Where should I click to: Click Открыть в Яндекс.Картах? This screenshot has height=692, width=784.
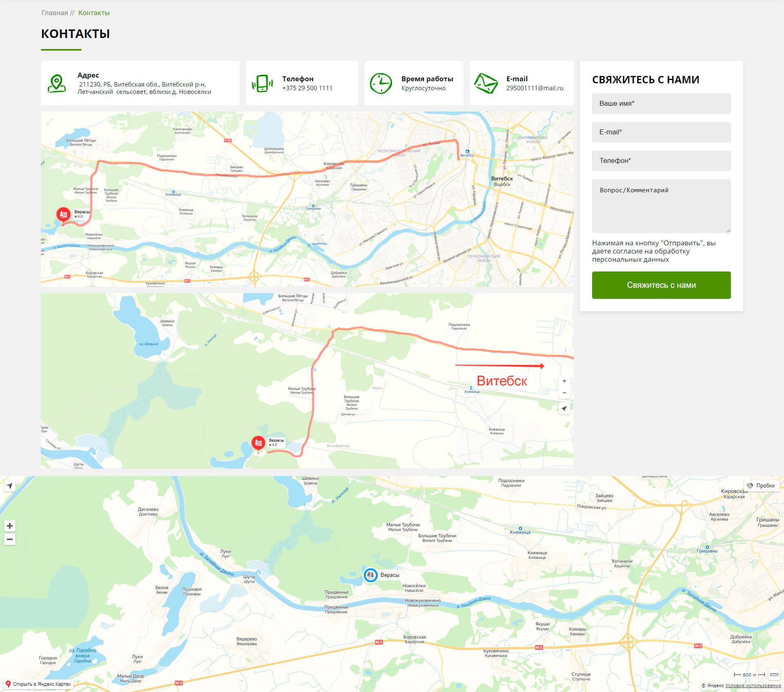pyautogui.click(x=38, y=684)
